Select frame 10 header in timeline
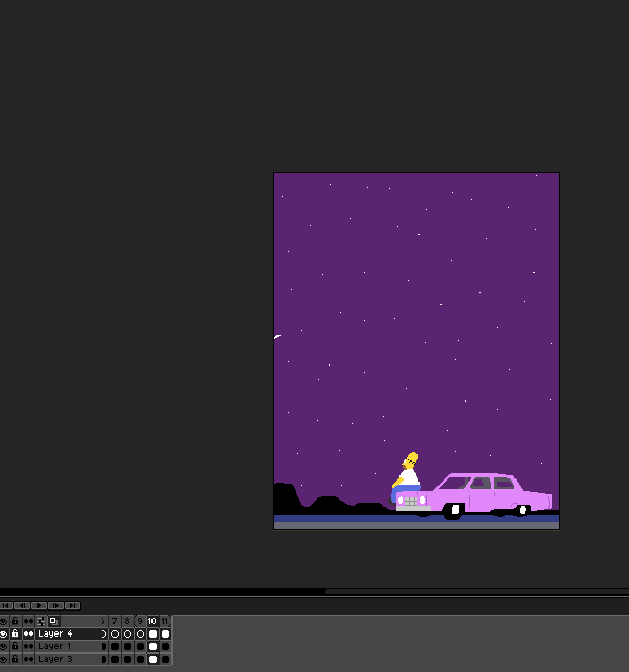Viewport: 629px width, 672px height. (x=153, y=621)
